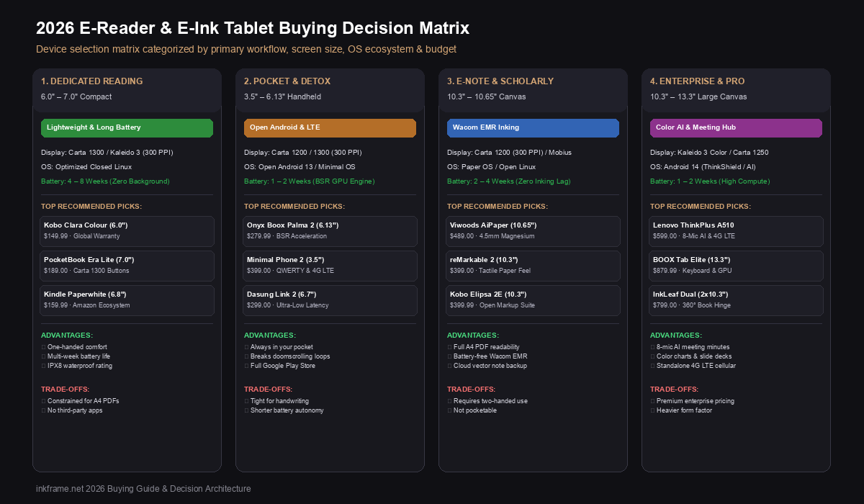Click the blue Wacom EMR Inking badge
864x504 pixels.
[533, 127]
